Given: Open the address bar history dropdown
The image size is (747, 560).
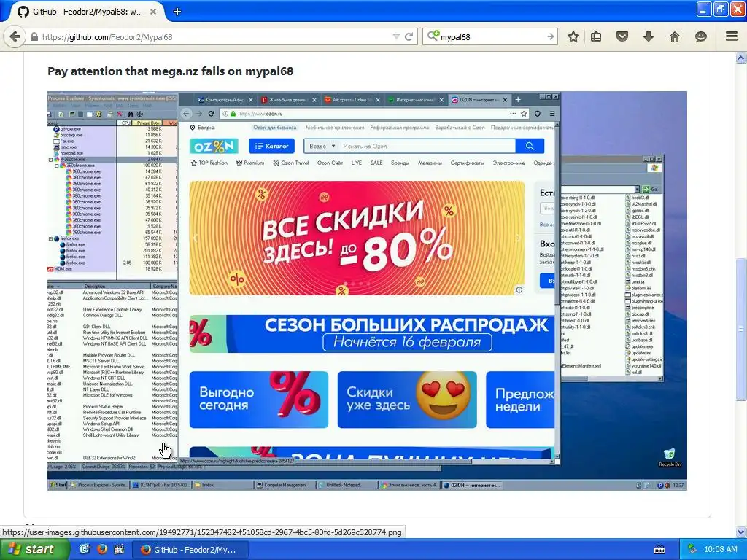Looking at the screenshot, I should pos(396,36).
